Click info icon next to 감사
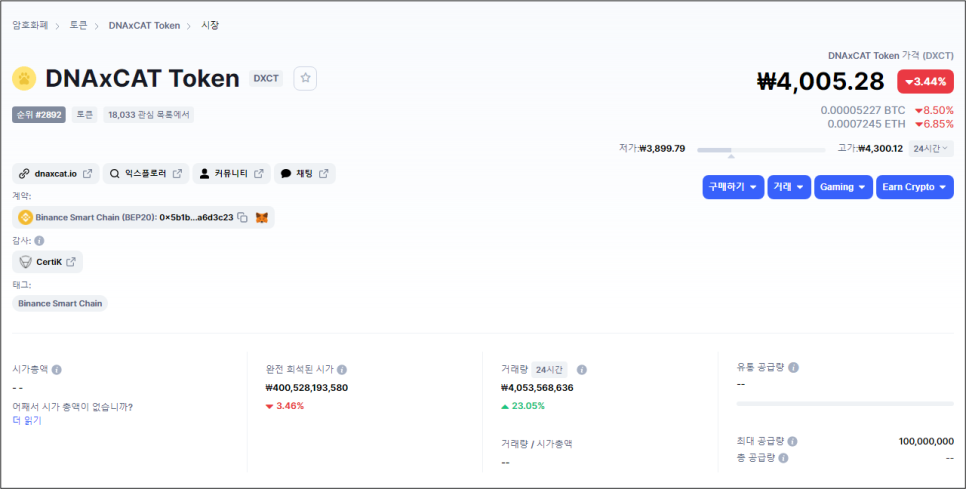 pyautogui.click(x=39, y=241)
